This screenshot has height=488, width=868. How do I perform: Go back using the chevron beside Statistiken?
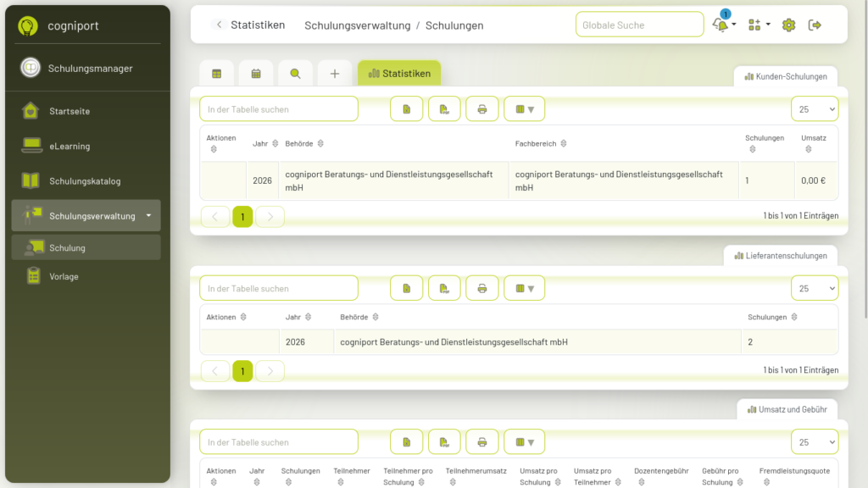tap(220, 25)
